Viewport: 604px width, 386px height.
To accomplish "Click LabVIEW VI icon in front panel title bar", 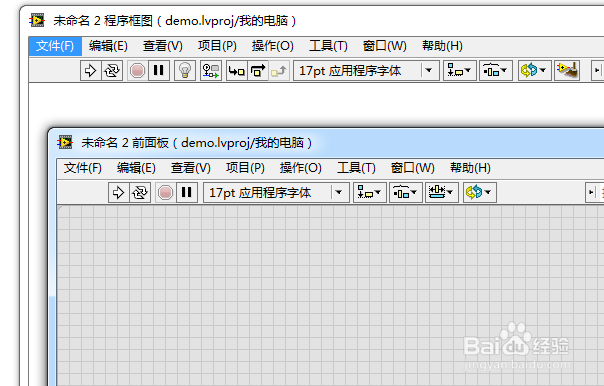I will (x=65, y=142).
